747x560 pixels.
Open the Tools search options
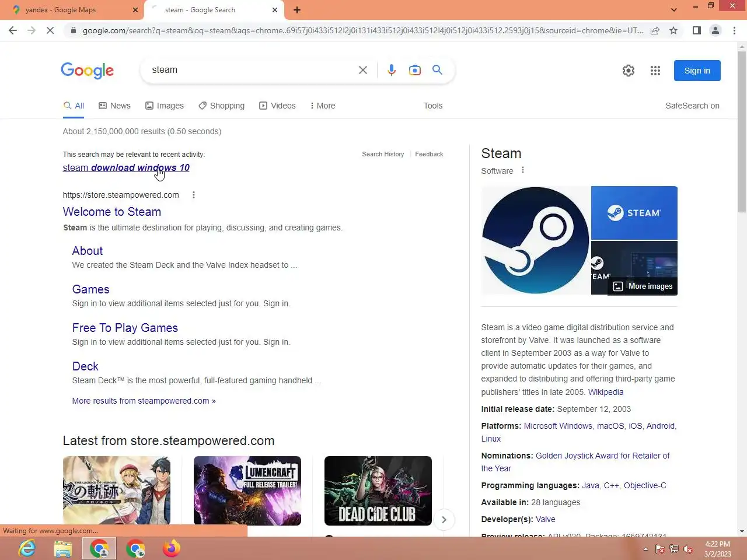(x=433, y=106)
